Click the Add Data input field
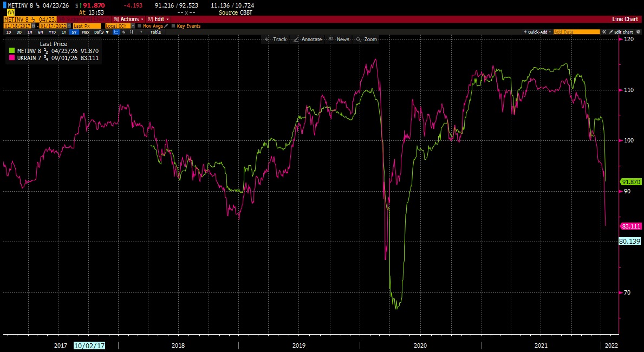The image size is (644, 352). click(x=577, y=32)
